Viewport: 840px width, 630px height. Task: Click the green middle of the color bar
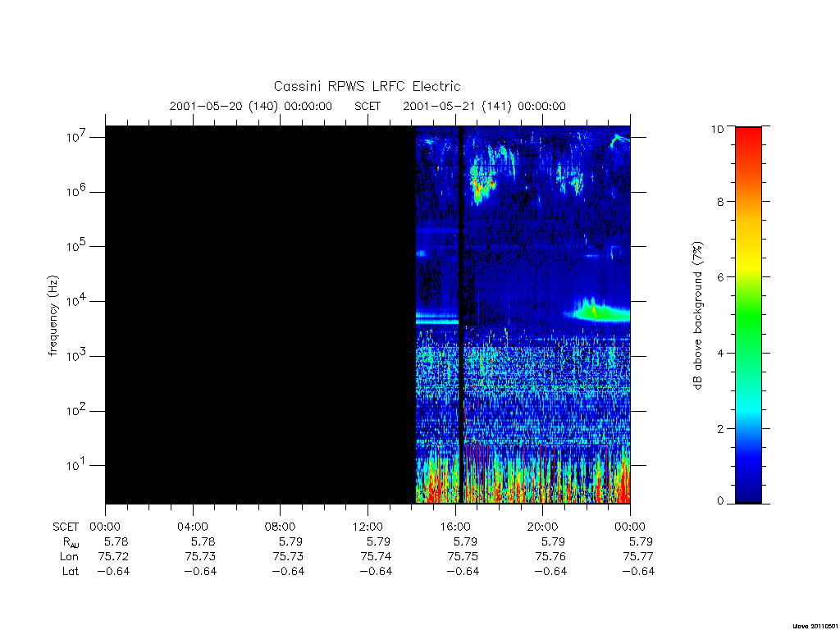coord(748,316)
